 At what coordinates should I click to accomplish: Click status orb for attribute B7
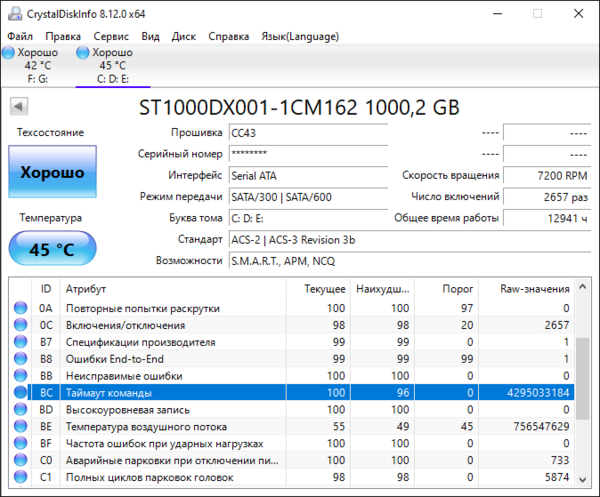click(20, 342)
